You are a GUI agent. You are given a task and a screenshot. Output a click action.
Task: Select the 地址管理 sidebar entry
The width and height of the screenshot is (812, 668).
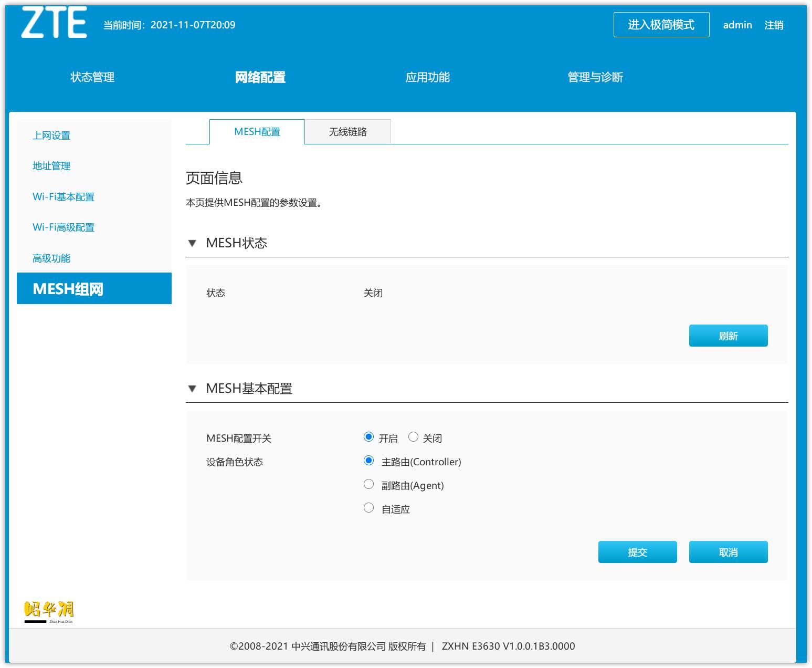(51, 166)
